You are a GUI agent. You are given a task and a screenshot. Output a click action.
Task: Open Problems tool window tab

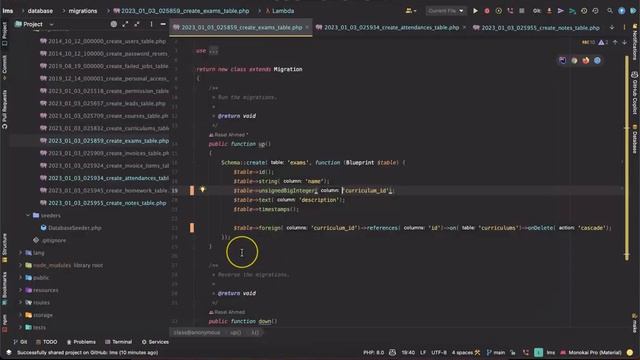click(x=81, y=342)
